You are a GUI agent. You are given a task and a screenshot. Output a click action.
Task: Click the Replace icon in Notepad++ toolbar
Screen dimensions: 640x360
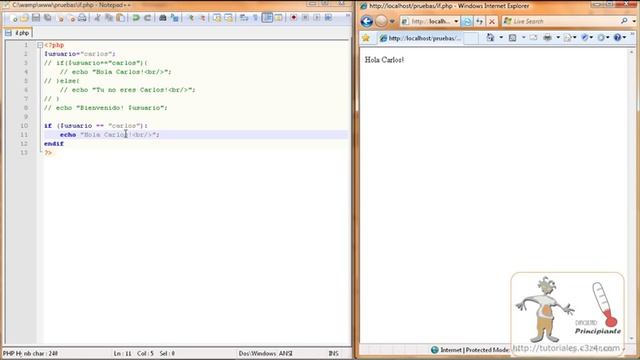(174, 18)
